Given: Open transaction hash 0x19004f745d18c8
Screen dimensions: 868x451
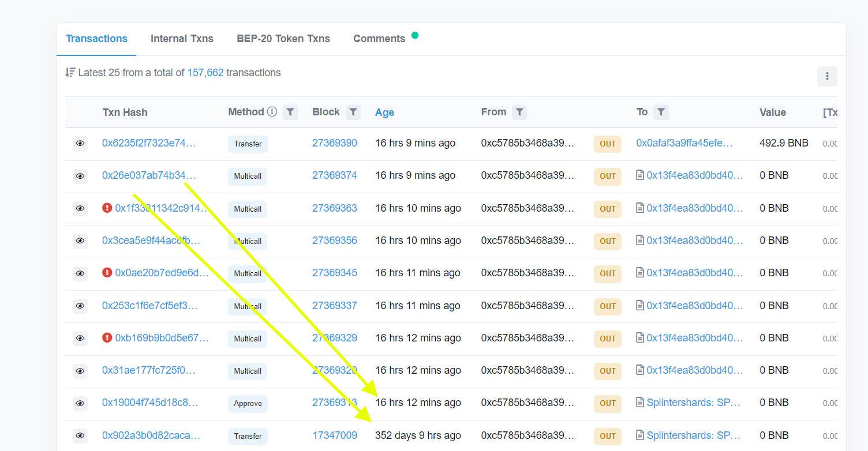Looking at the screenshot, I should [150, 403].
